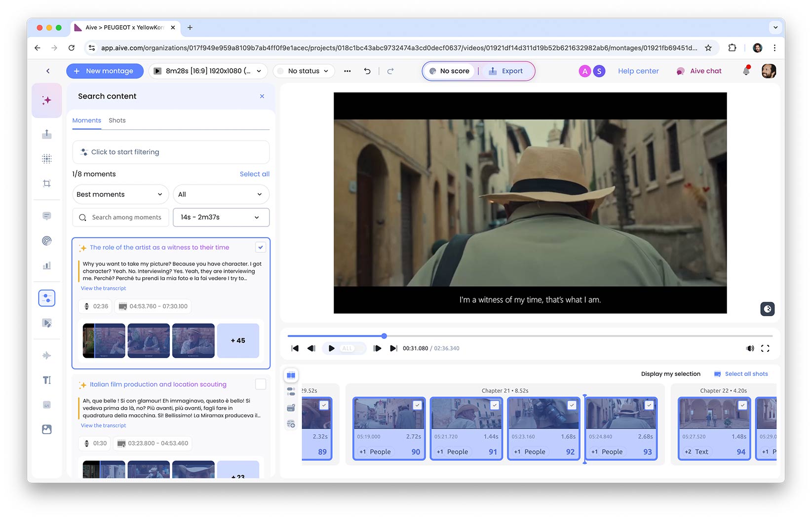Skip to start of montage
812x518 pixels.
tap(295, 348)
